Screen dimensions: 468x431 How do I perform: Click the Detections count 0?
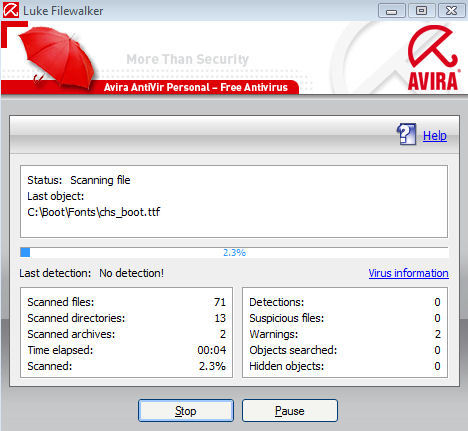(437, 302)
